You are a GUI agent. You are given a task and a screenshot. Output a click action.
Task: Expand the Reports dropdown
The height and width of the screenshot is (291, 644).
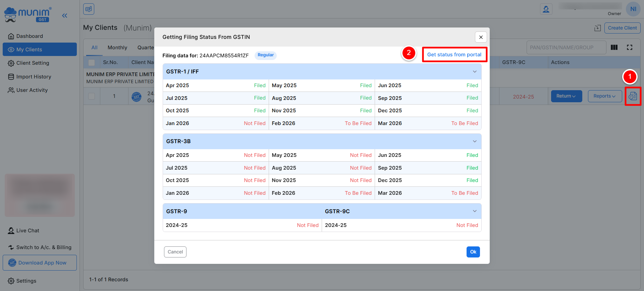pos(604,96)
